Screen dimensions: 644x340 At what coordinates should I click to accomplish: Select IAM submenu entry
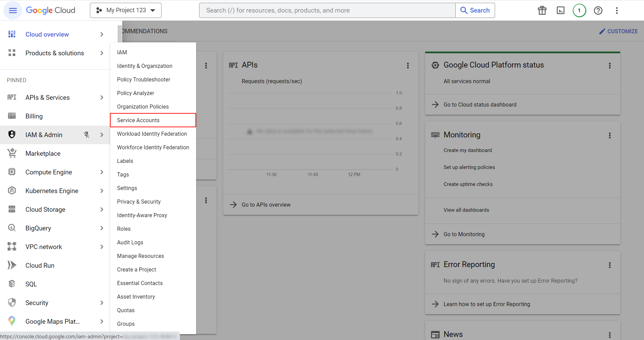pyautogui.click(x=153, y=52)
